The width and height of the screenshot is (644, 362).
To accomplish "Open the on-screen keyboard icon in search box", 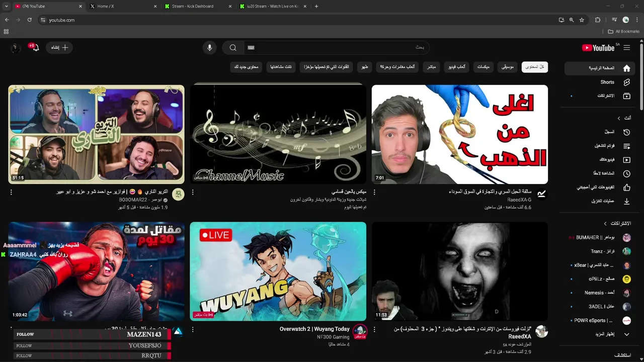I will (252, 48).
